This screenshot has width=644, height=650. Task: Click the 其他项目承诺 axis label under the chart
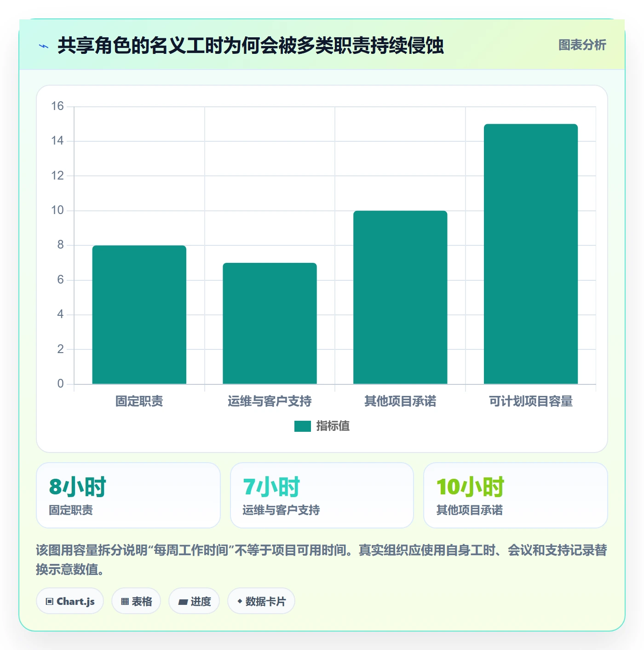tap(400, 401)
